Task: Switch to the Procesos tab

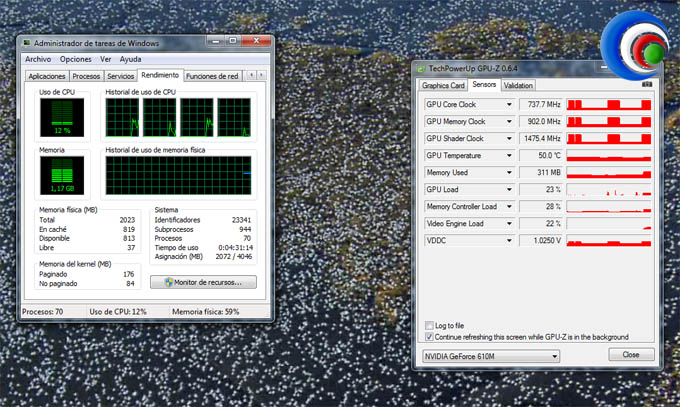Action: click(x=86, y=76)
